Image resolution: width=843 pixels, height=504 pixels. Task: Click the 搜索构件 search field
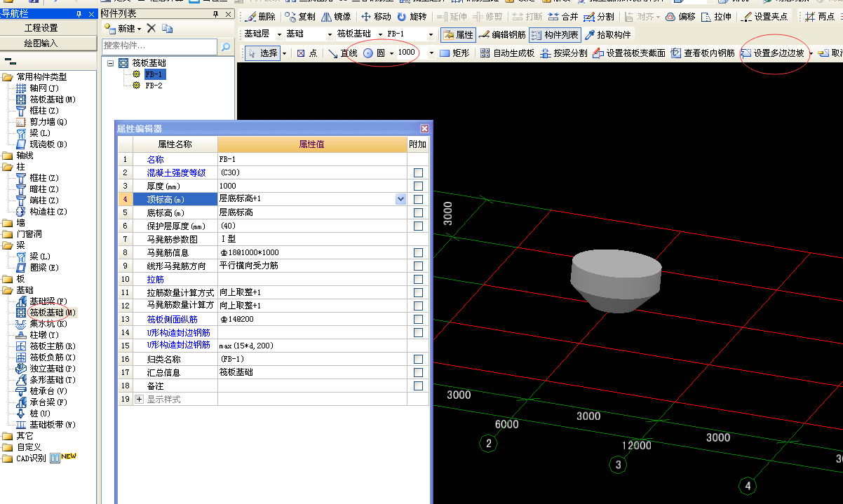pyautogui.click(x=159, y=46)
